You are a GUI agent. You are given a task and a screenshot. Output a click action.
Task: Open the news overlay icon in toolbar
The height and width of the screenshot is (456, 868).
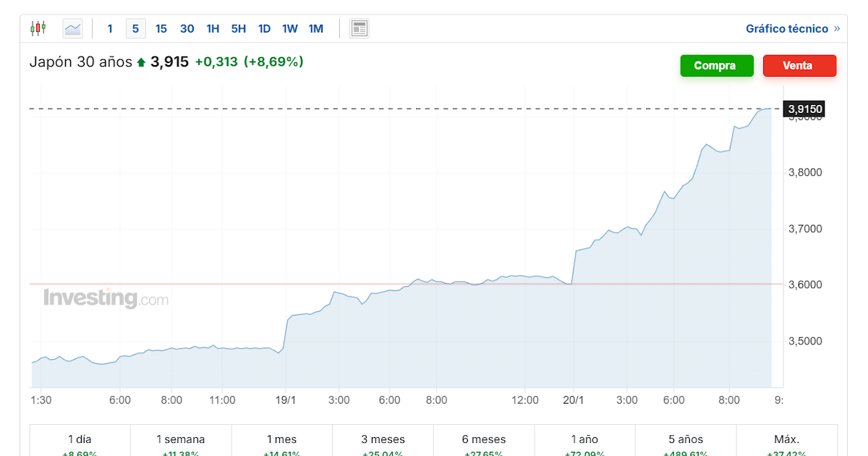pyautogui.click(x=359, y=28)
